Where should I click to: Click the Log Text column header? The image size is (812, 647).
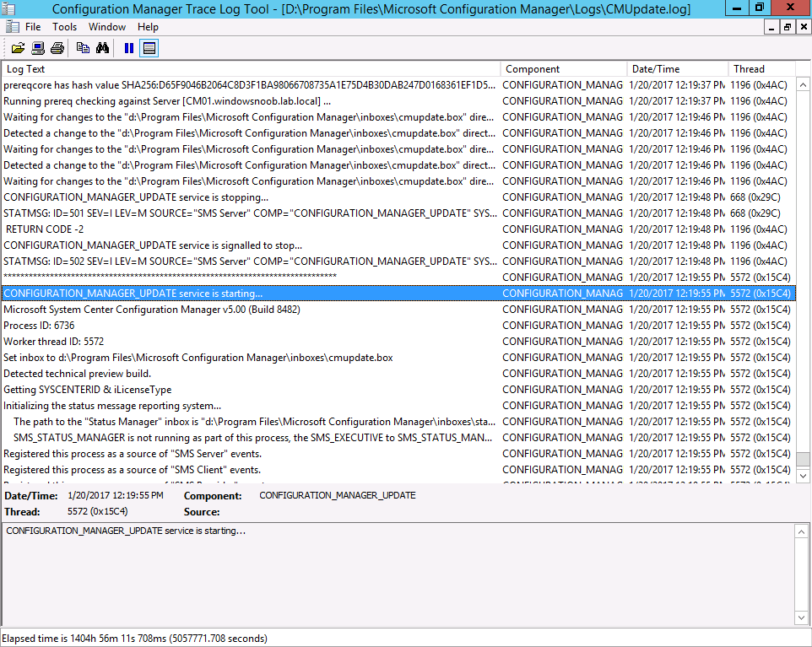click(x=252, y=69)
